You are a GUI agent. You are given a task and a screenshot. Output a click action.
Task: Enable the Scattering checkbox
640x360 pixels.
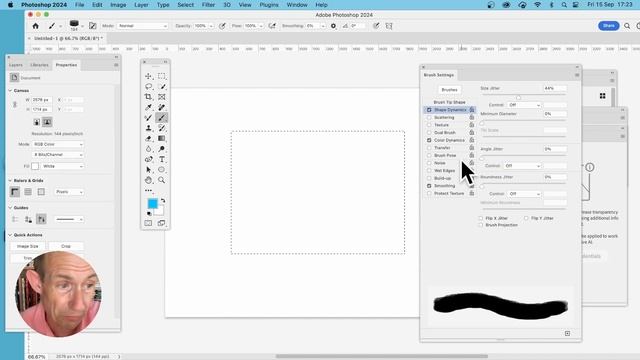[429, 118]
